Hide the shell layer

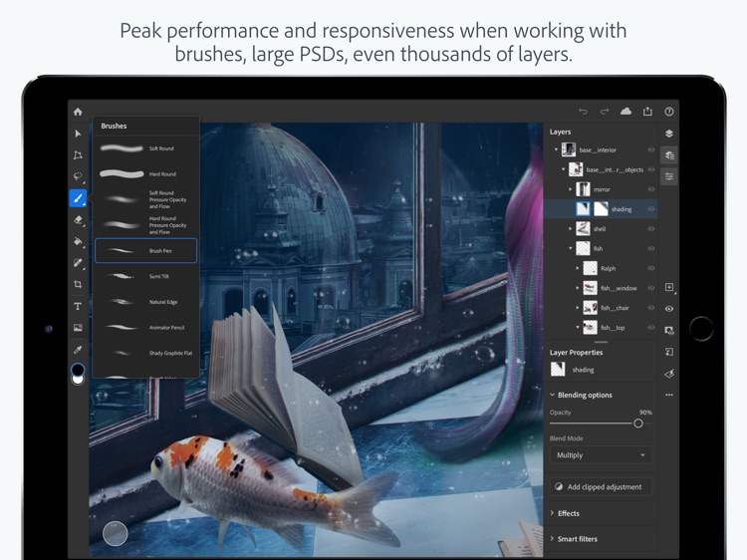coord(650,229)
